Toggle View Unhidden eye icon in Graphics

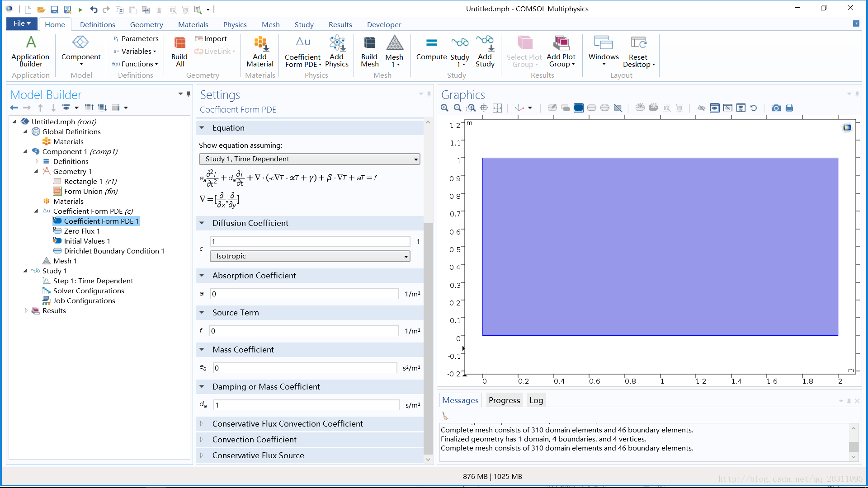click(x=715, y=108)
